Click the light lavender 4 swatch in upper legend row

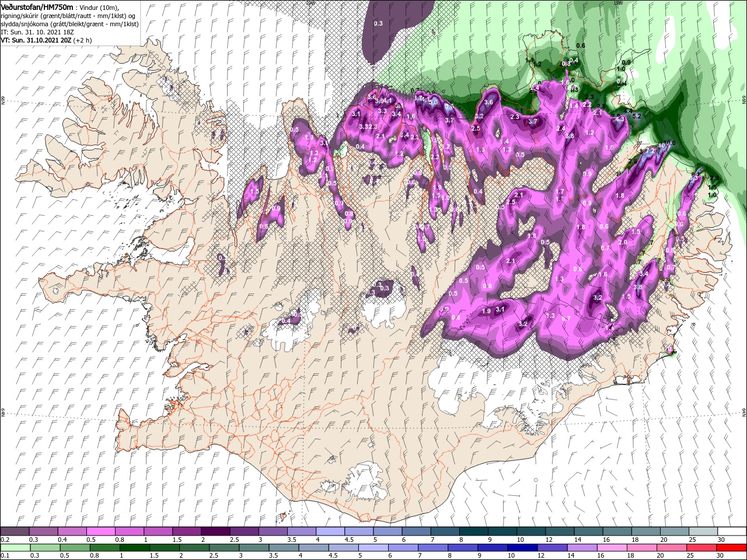pyautogui.click(x=330, y=531)
